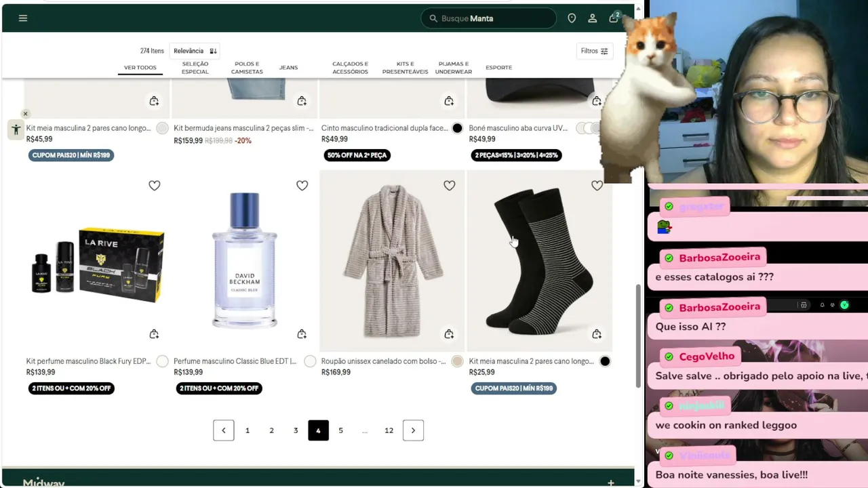
Task: Click the 50% OFF NA 2ª PEÇA badge
Action: coord(357,155)
